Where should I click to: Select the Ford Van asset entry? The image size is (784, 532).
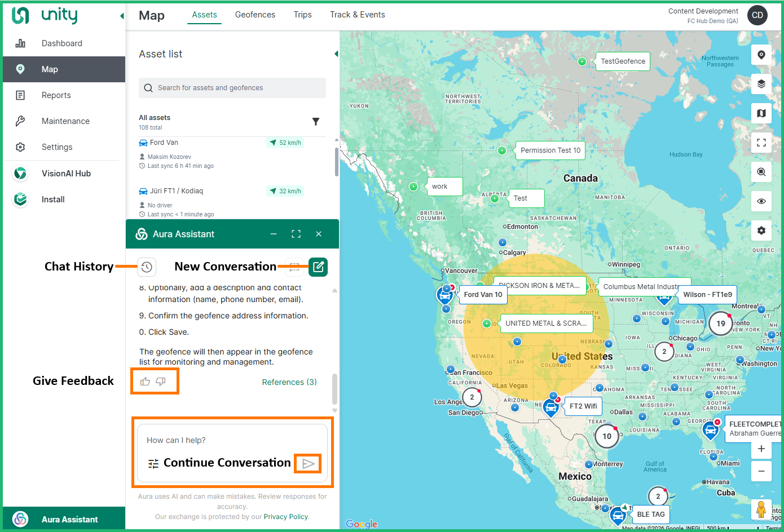(x=164, y=143)
